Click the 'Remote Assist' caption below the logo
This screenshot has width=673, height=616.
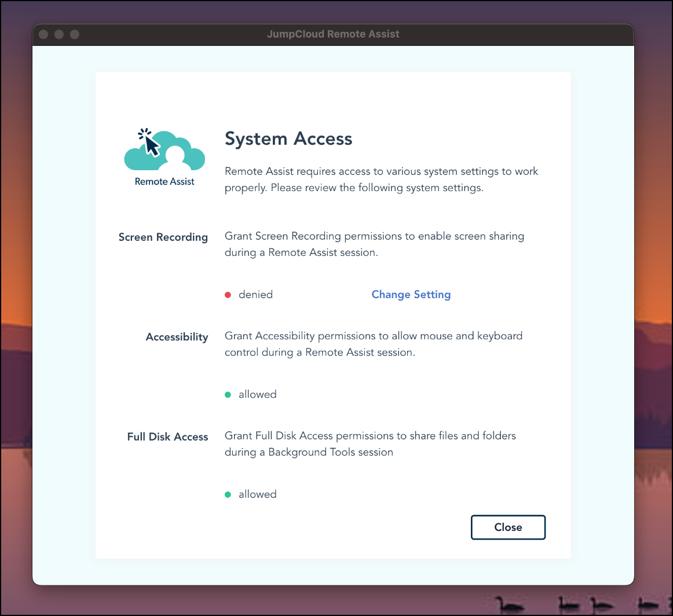(164, 182)
